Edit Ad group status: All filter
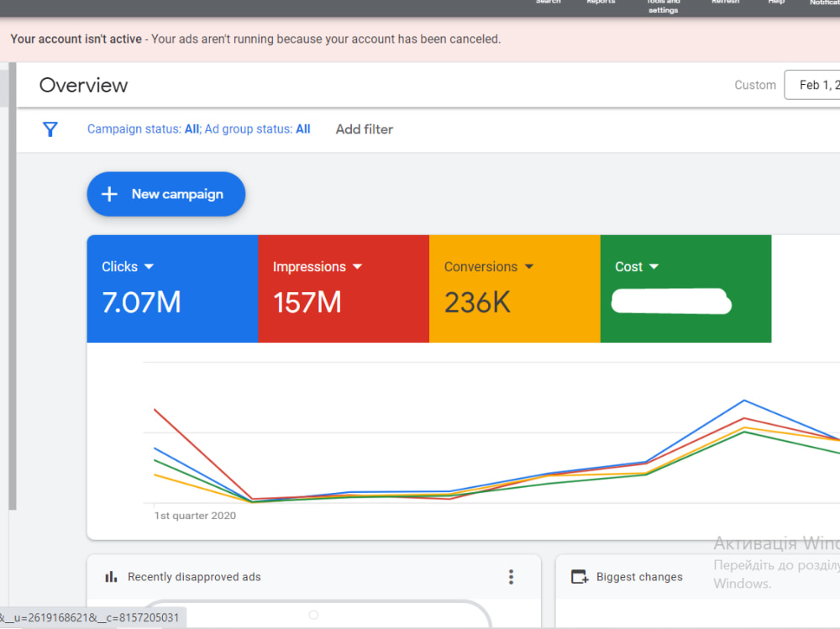Screen dimensions: 840x629 point(258,129)
